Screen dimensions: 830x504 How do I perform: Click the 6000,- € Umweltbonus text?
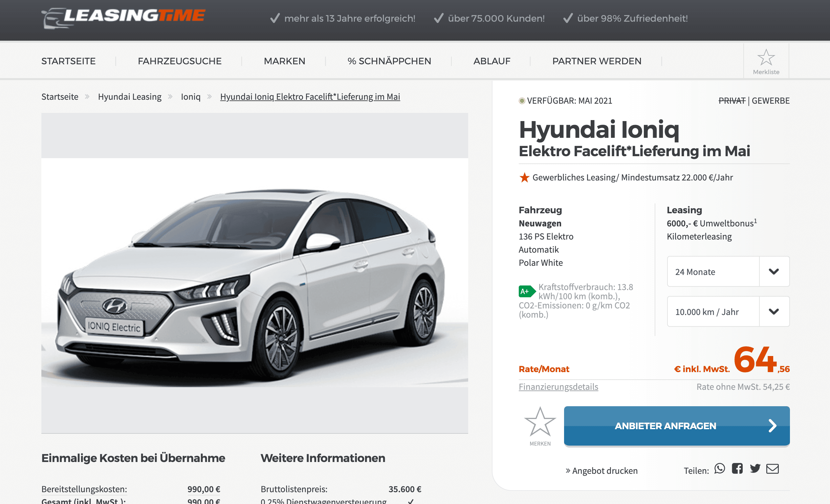point(712,223)
